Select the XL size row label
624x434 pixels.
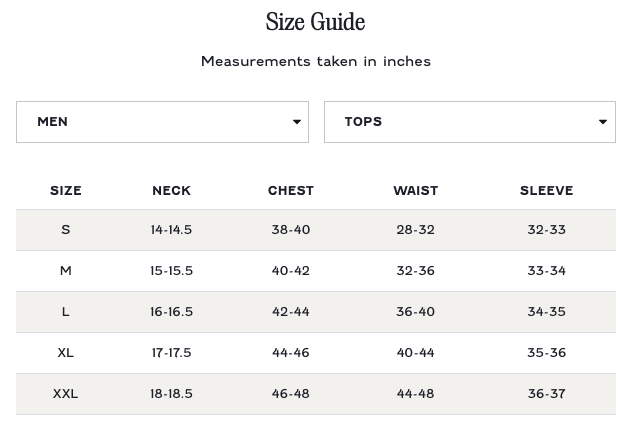coord(66,353)
